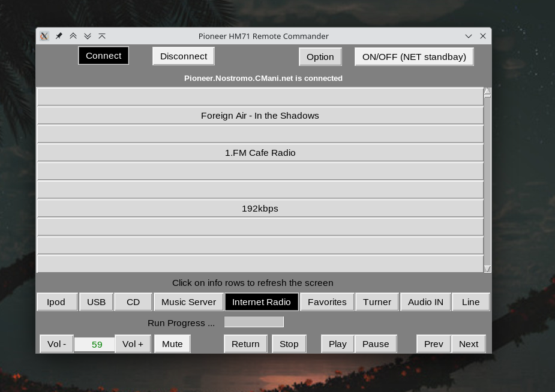
Task: Lower volume with Vol - button
Action: tap(56, 344)
